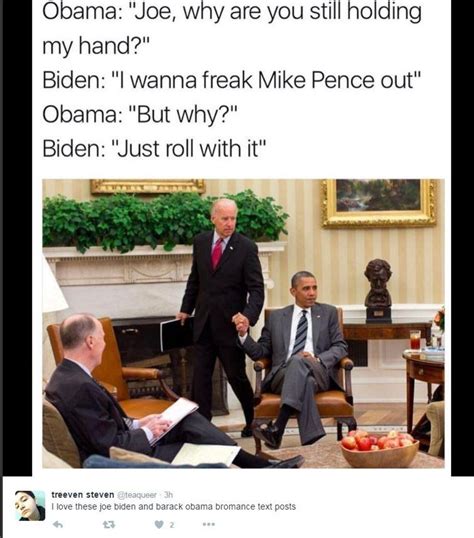View the likes count of 2
This screenshot has height=538, width=474.
(x=172, y=525)
